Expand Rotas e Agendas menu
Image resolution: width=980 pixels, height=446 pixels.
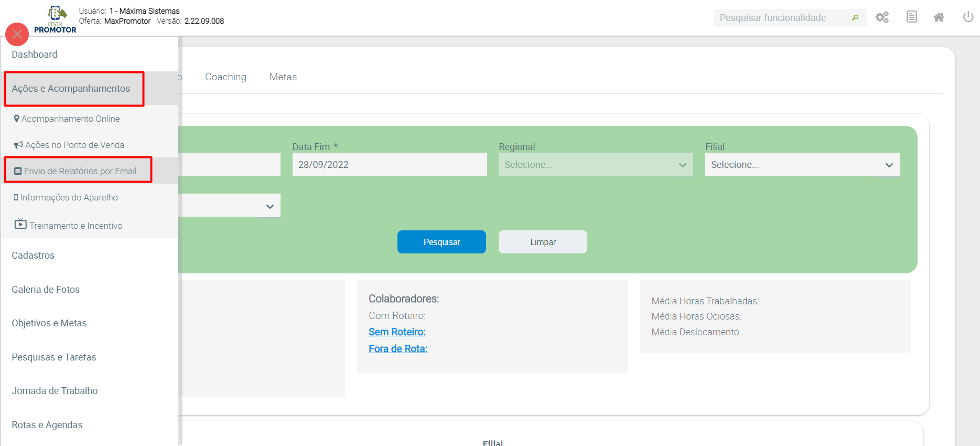pyautogui.click(x=47, y=425)
